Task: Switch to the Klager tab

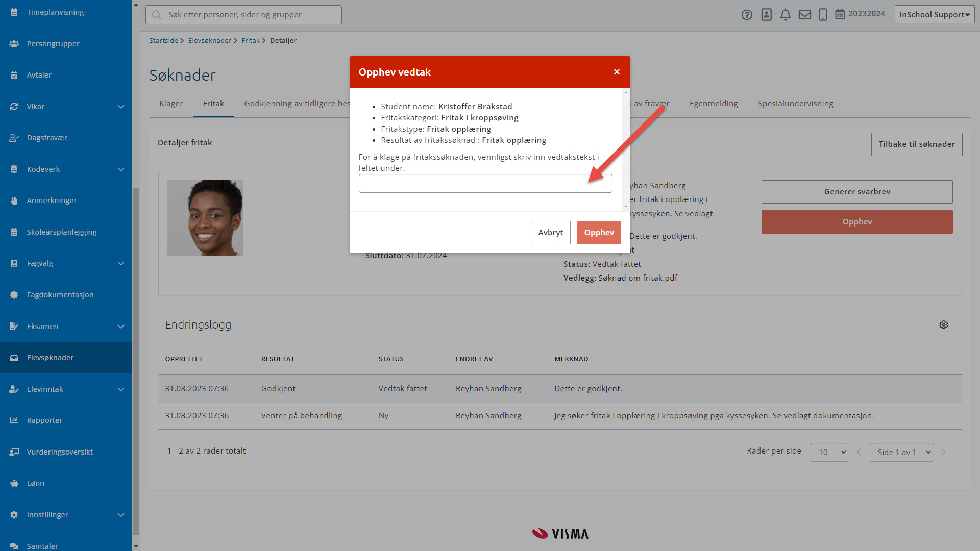Action: coord(171,104)
